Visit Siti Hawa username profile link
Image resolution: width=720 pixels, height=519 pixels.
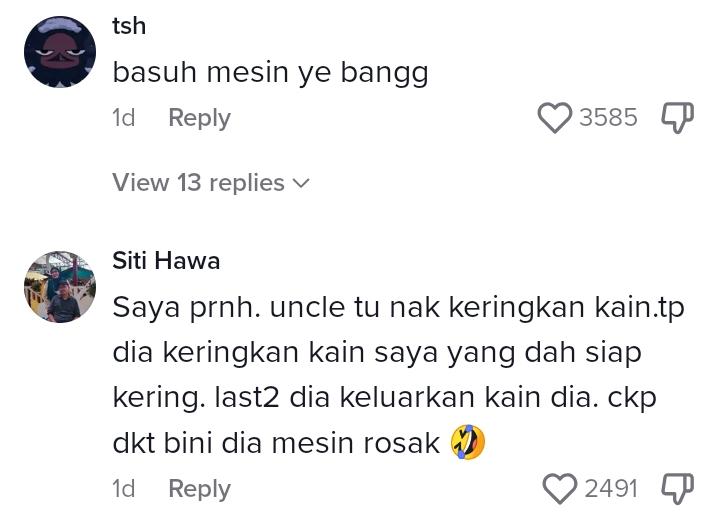[166, 261]
